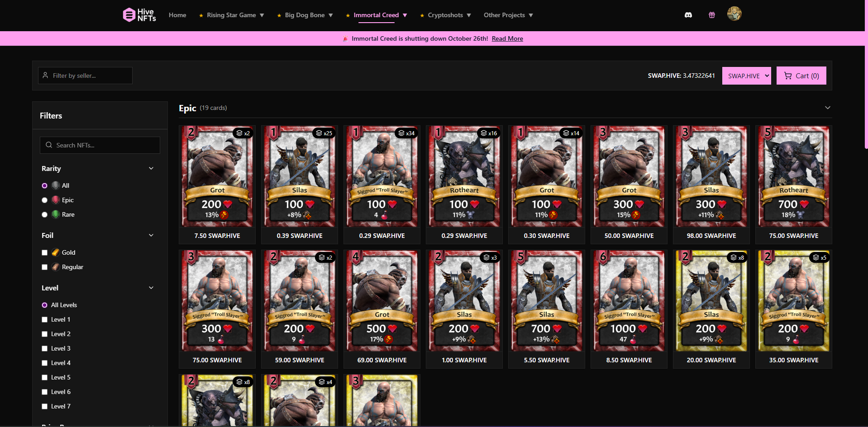Follow the Read More shutdown link

point(507,38)
